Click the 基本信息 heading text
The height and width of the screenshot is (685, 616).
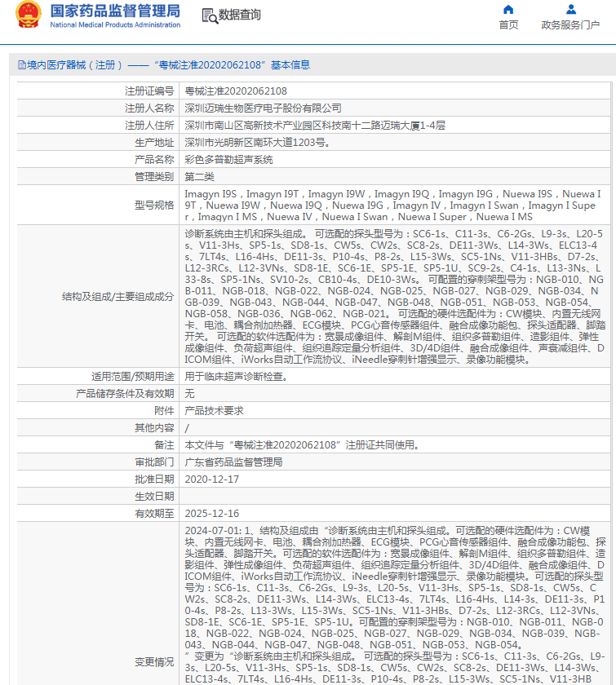pyautogui.click(x=290, y=65)
